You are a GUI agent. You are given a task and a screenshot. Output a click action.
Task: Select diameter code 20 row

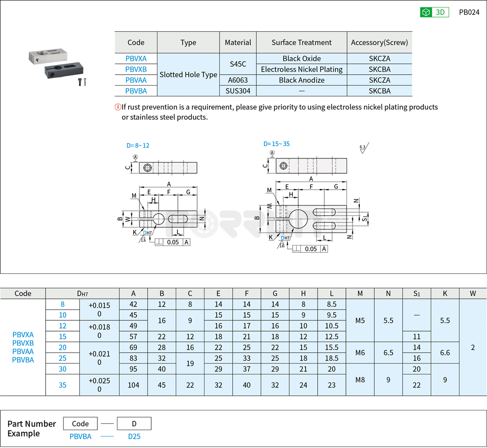point(62,348)
